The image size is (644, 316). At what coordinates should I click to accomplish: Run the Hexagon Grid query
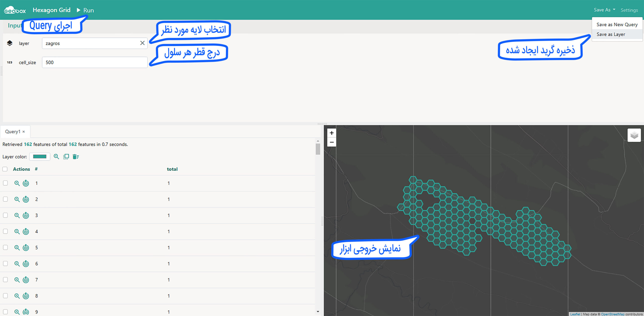86,10
